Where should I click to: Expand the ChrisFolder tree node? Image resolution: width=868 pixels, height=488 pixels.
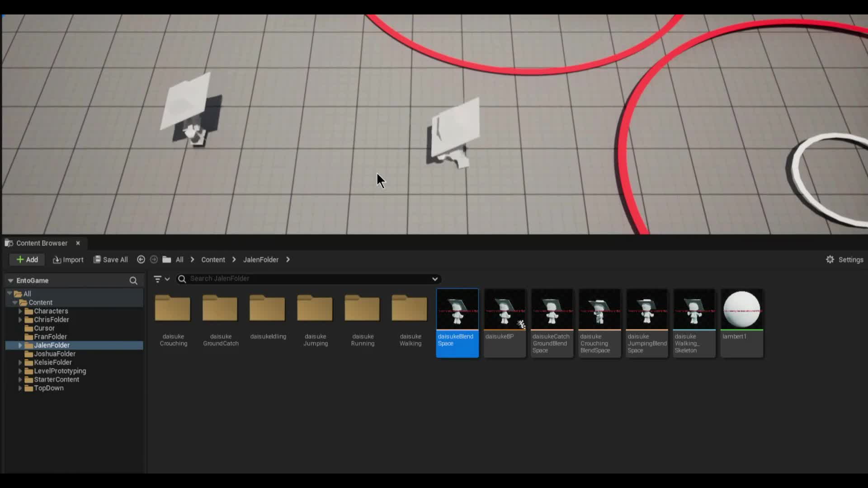pos(20,319)
